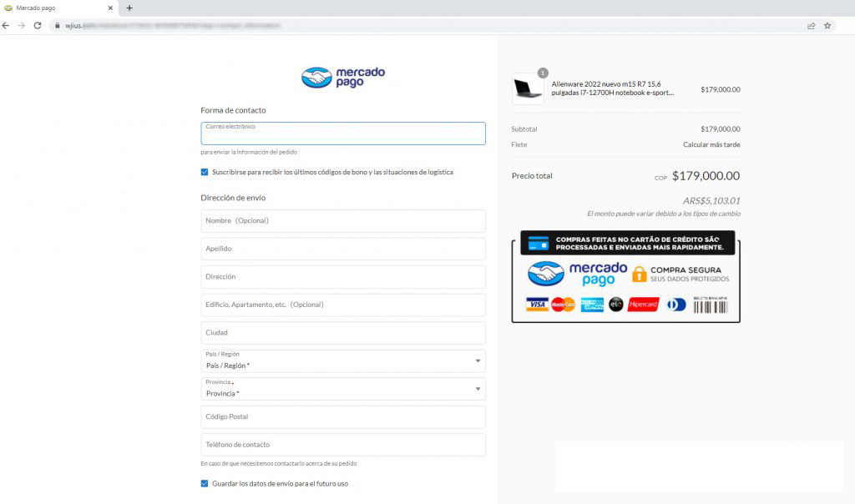Click the Diners Club card icon
The height and width of the screenshot is (504, 855).
pos(676,305)
